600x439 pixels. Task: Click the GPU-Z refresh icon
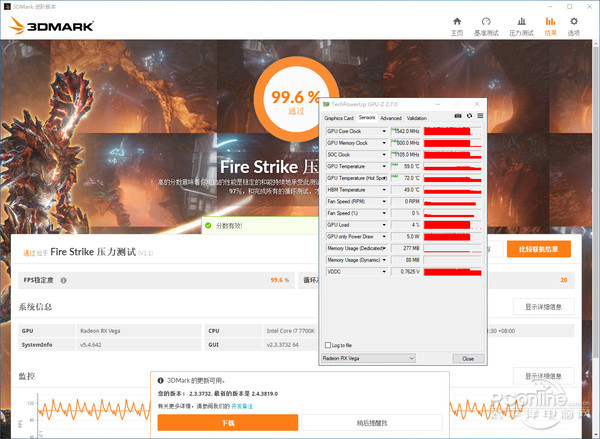pyautogui.click(x=469, y=117)
